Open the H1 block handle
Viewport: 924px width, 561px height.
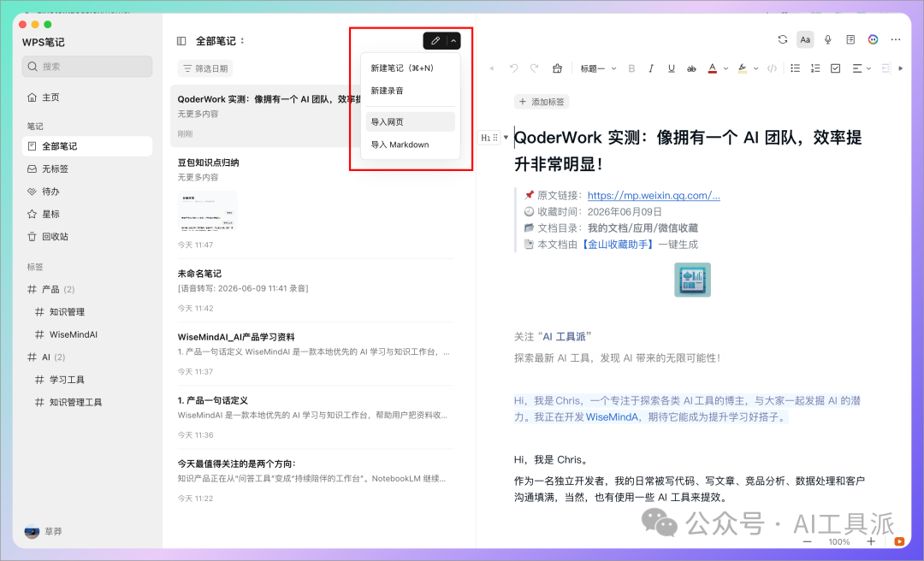tap(489, 138)
